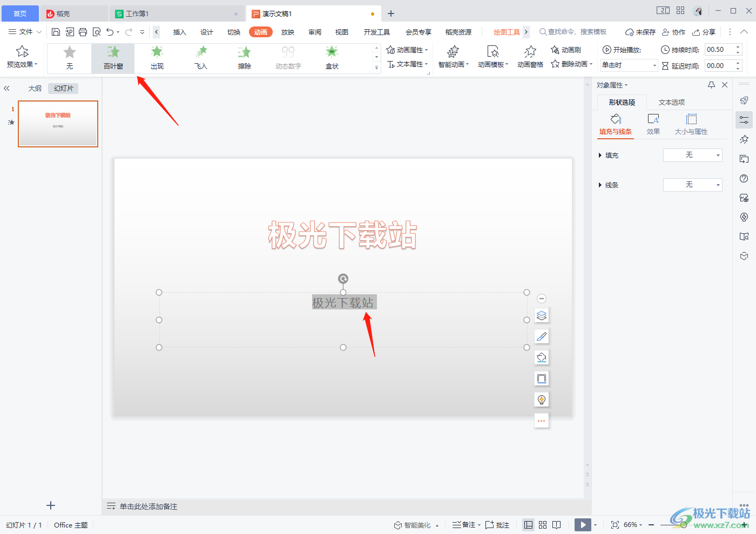
Task: Click the undo arrow icon
Action: pyautogui.click(x=110, y=32)
